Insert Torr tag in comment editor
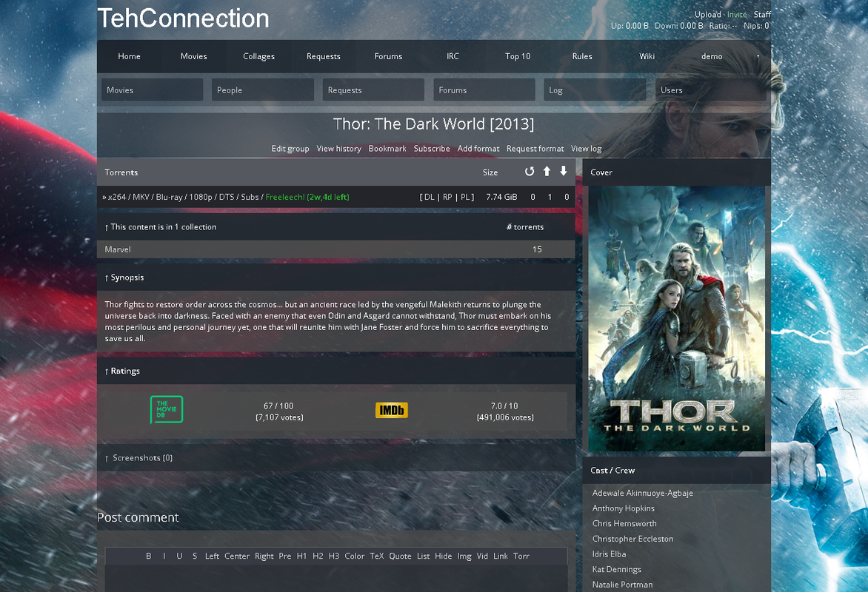 (521, 556)
